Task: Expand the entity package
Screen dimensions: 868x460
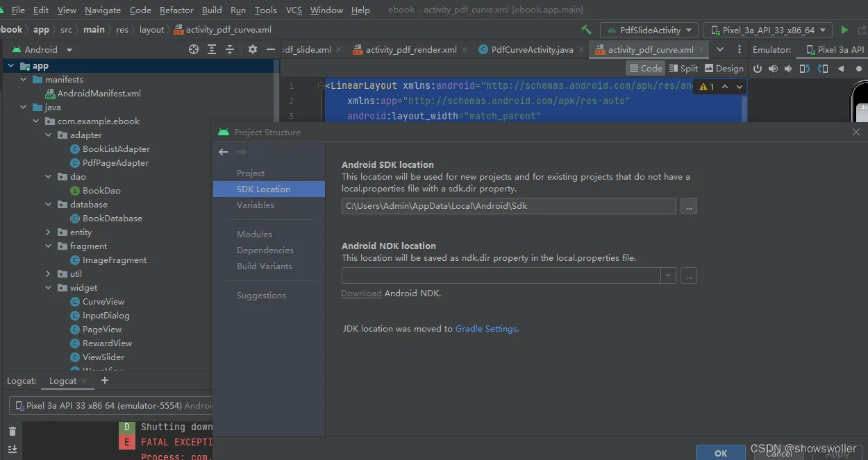Action: [48, 232]
